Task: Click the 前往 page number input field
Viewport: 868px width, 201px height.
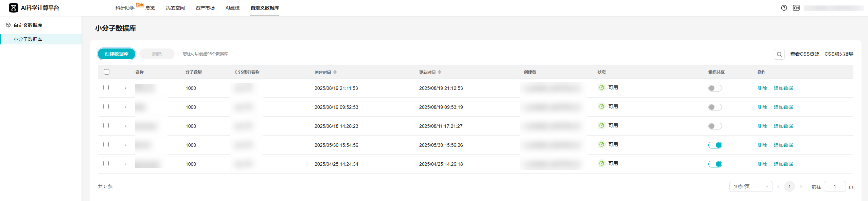Action: (x=834, y=186)
